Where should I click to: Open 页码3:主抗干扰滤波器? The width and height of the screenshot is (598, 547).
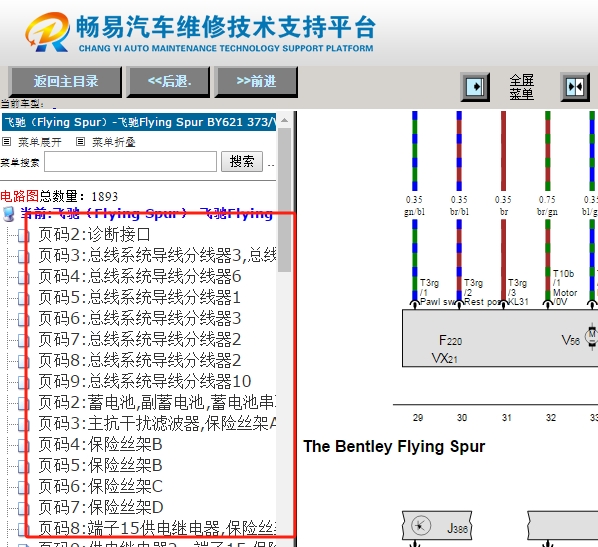(157, 423)
